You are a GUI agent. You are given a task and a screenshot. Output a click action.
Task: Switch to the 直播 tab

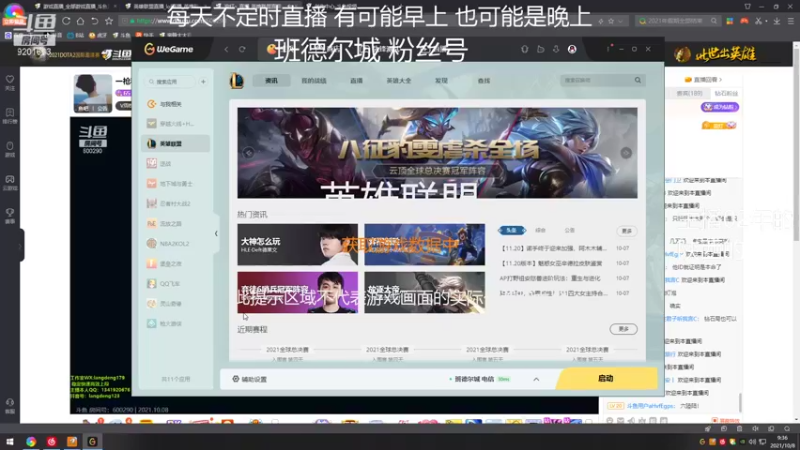pyautogui.click(x=356, y=81)
